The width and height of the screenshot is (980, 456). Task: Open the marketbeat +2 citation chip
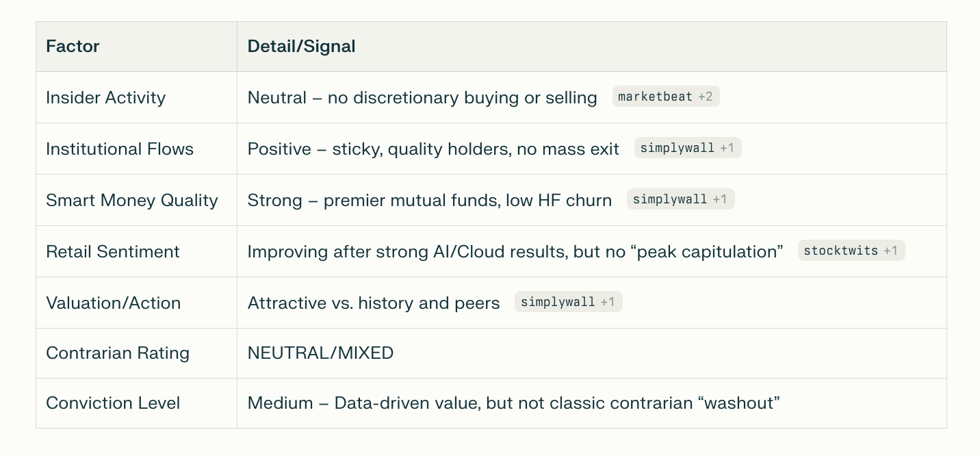click(665, 97)
